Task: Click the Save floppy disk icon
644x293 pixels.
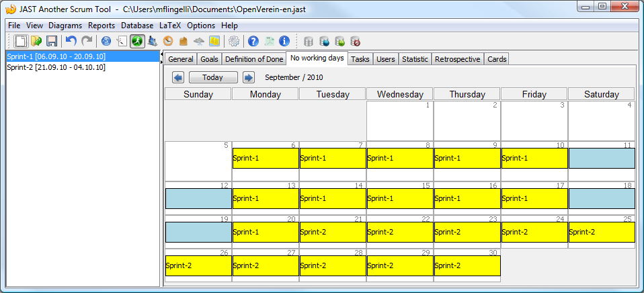Action: pos(51,41)
